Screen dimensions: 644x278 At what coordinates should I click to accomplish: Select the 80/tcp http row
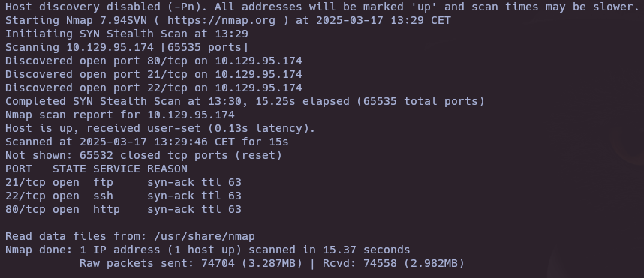[123, 209]
